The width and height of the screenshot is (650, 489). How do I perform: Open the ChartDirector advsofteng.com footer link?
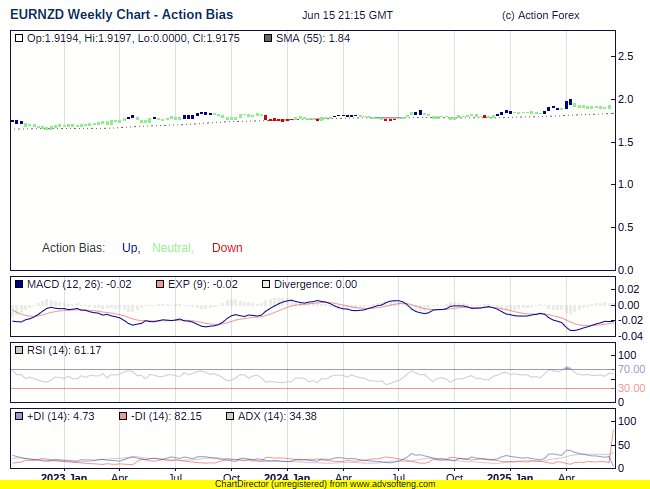(325, 484)
